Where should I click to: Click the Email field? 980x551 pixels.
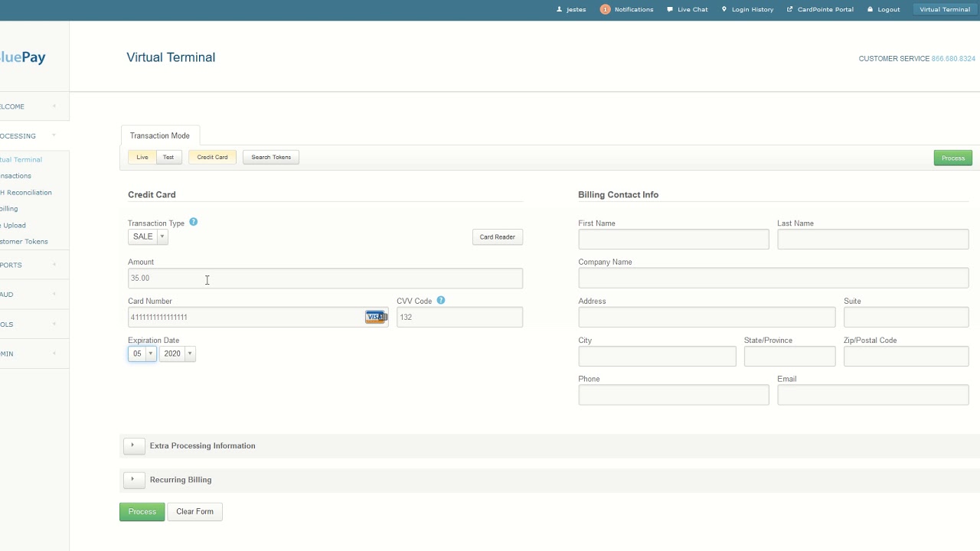tap(873, 395)
